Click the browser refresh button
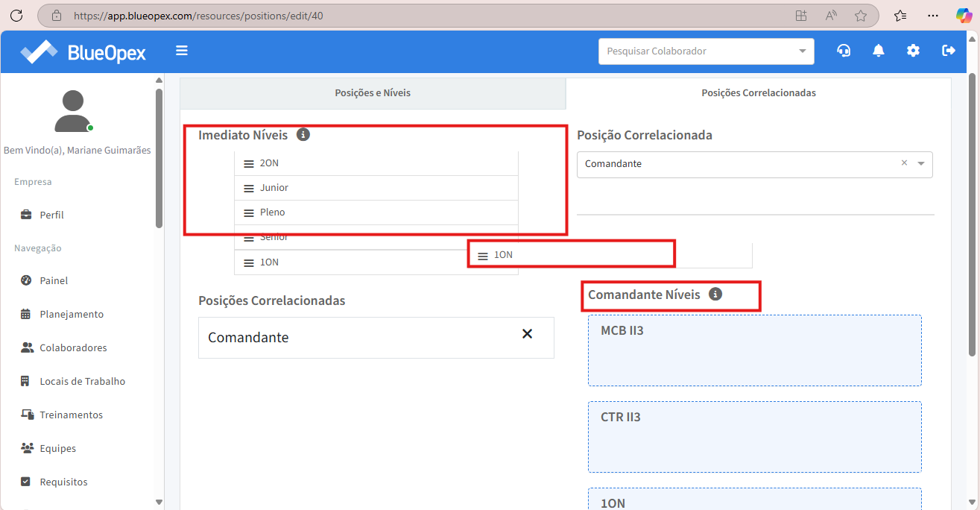Image resolution: width=980 pixels, height=510 pixels. (16, 16)
